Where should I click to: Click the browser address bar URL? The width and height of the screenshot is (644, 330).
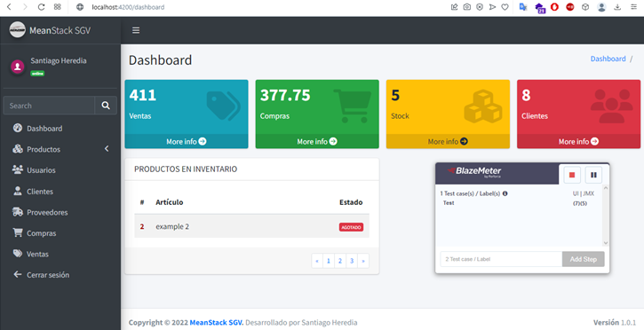(x=128, y=7)
